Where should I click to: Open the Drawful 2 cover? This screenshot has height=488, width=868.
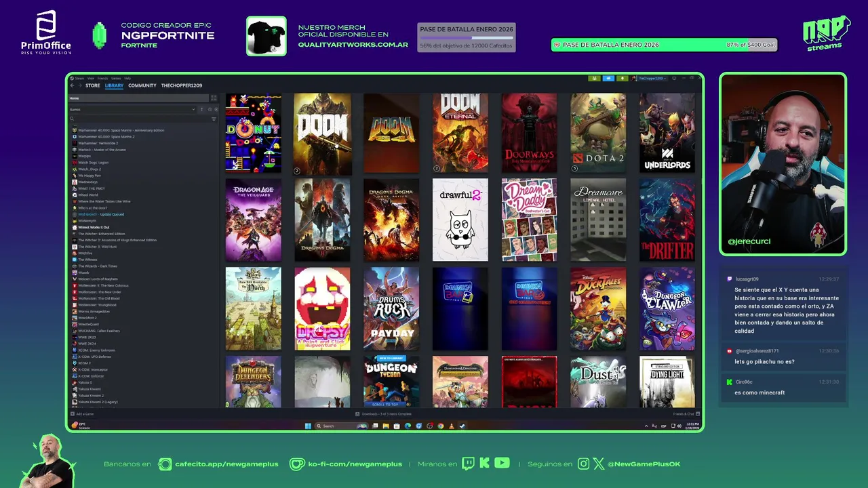460,220
